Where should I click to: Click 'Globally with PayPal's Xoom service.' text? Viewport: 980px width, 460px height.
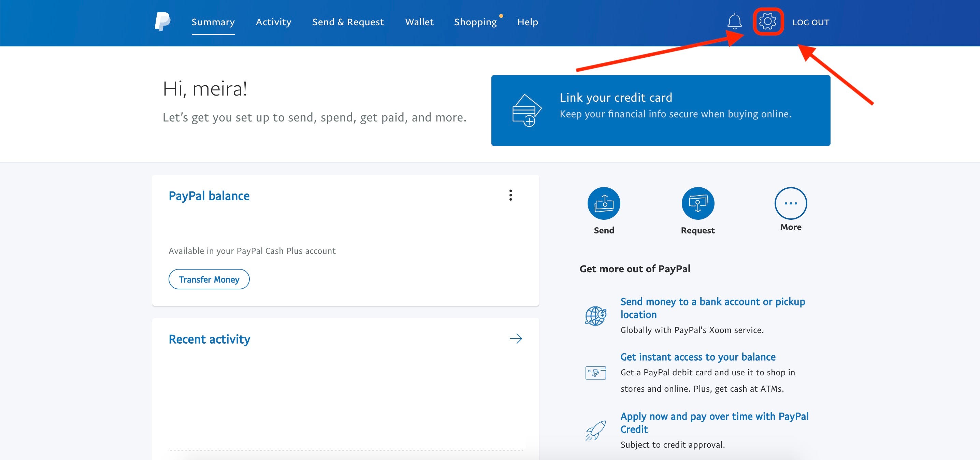(x=692, y=330)
